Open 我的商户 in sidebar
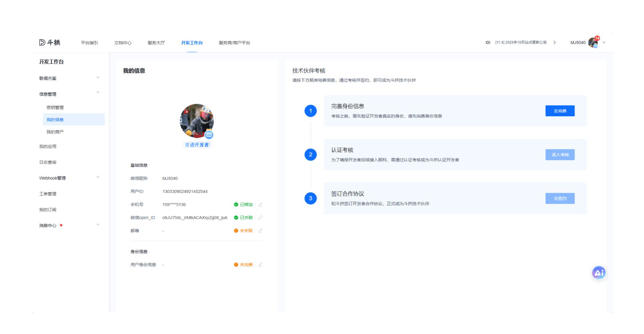644x334 pixels. click(x=55, y=132)
